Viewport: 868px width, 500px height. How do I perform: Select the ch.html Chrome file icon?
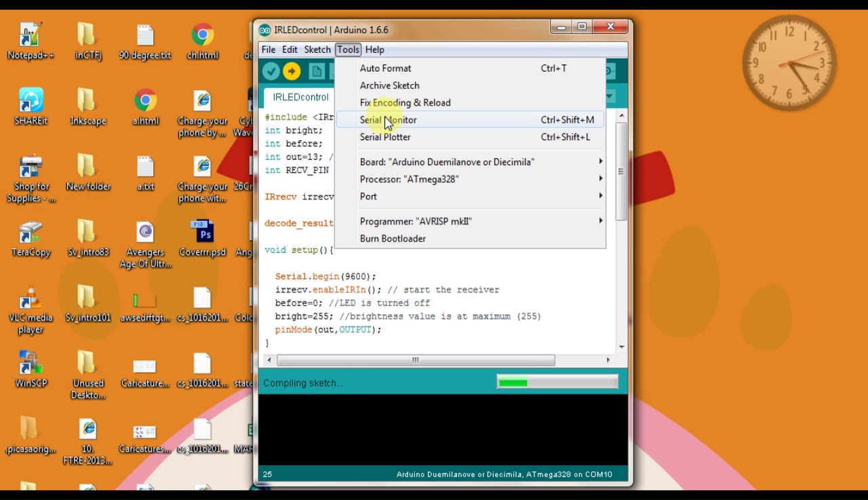(202, 41)
